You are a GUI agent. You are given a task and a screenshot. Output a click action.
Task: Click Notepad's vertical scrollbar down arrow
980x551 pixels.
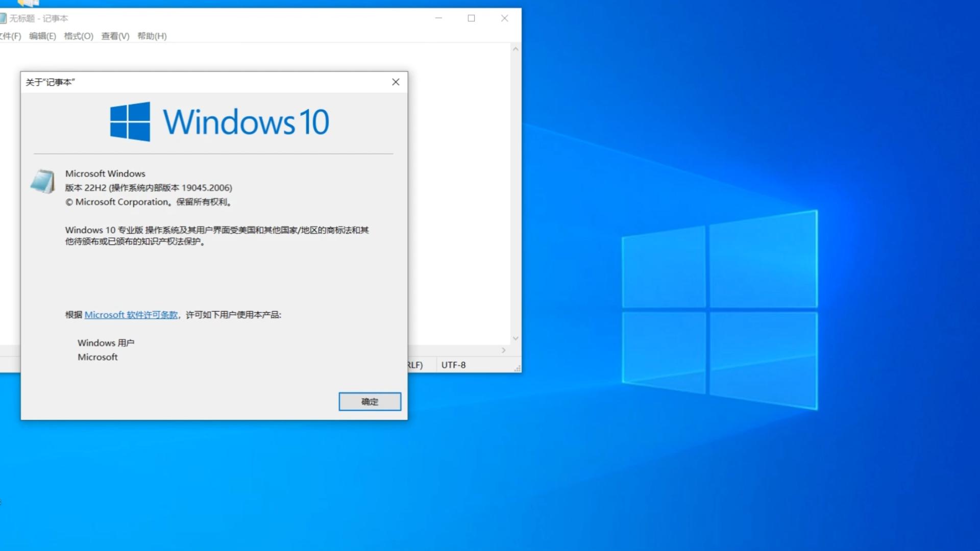point(516,338)
